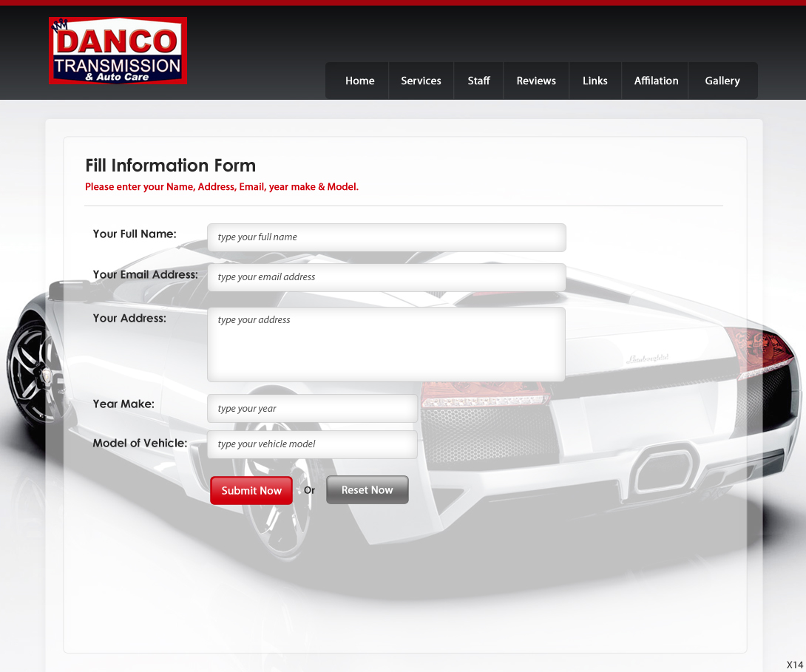Click the red instruction text about Name, Address
806x672 pixels.
tap(222, 186)
